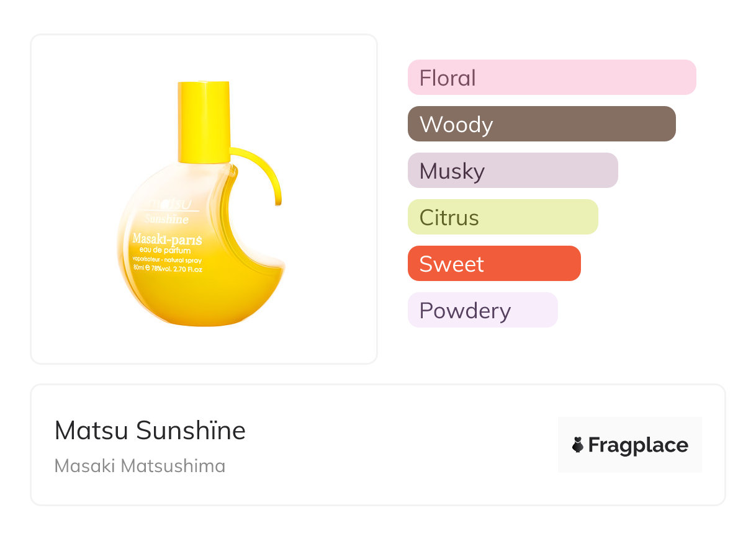Image resolution: width=756 pixels, height=536 pixels.
Task: Open the Matsu Sunshïne perfume title
Action: point(150,431)
